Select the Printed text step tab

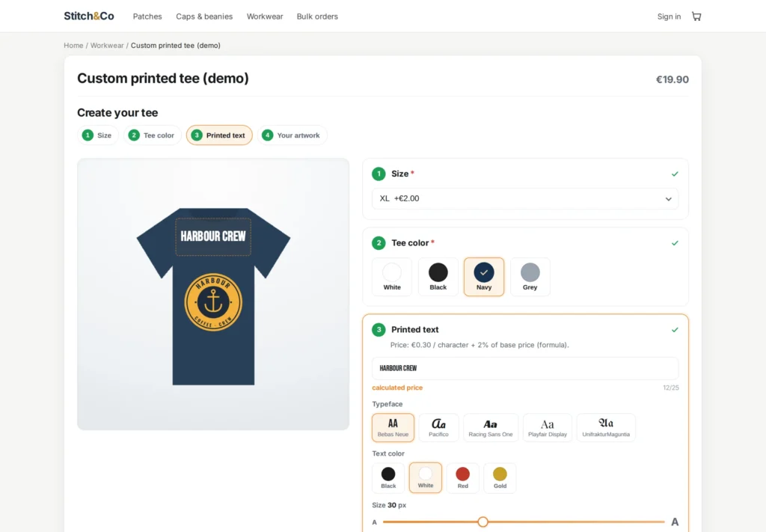[219, 135]
